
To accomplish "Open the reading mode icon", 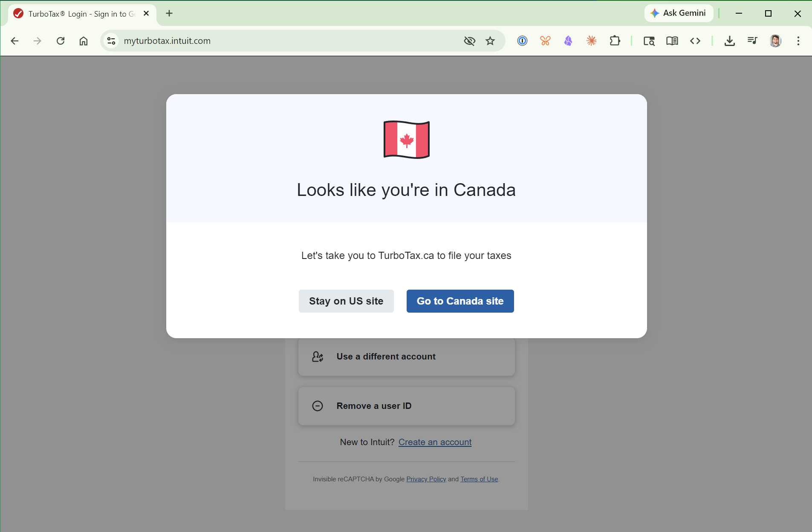I will point(672,41).
